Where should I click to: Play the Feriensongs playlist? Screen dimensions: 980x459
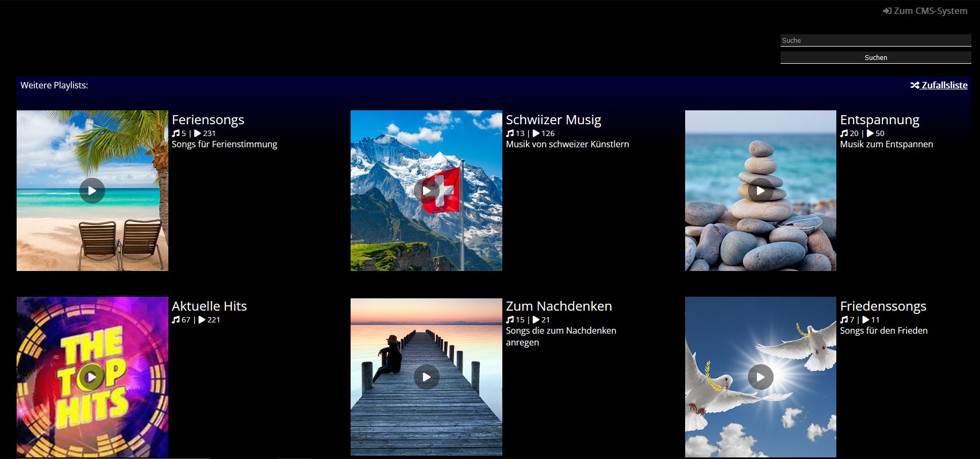pos(92,191)
